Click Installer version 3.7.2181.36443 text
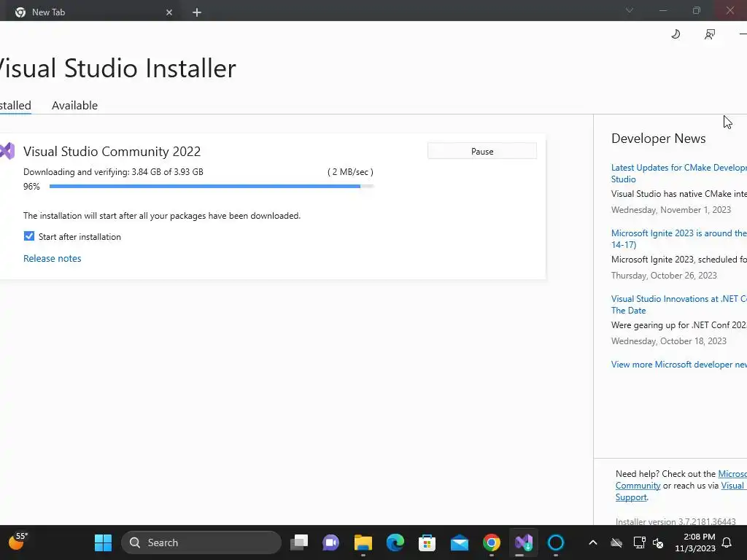Viewport: 747px width, 560px height. point(676,521)
